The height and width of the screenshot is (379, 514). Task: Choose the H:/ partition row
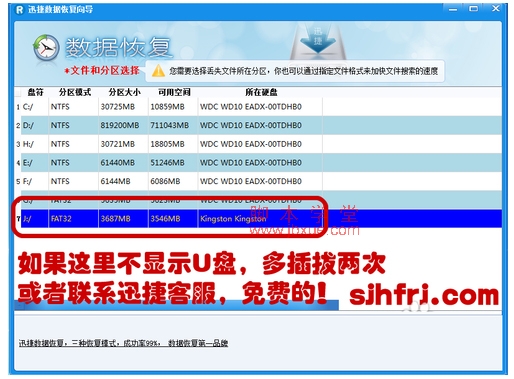[258, 144]
